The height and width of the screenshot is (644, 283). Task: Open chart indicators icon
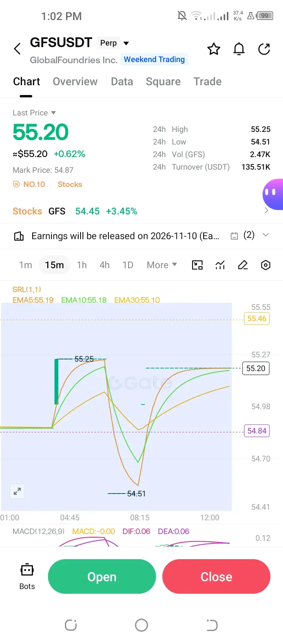pos(220,265)
